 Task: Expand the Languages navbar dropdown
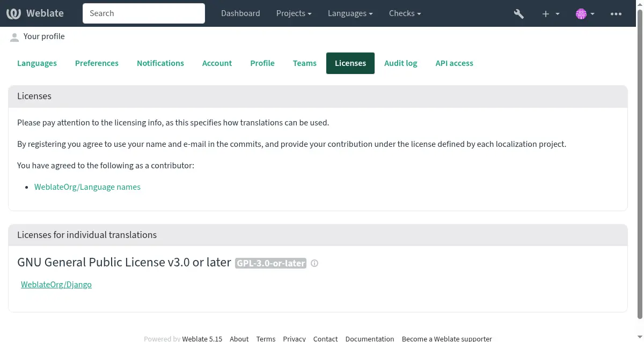[350, 13]
